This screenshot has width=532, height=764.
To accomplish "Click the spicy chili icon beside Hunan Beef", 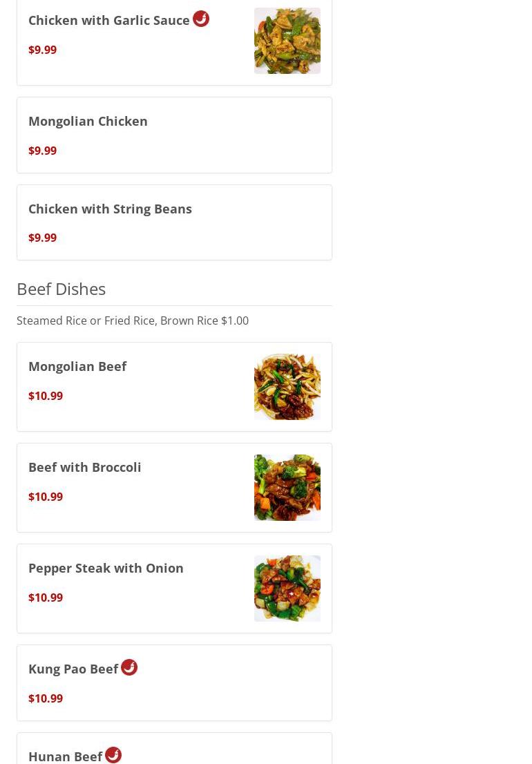I will (x=113, y=755).
